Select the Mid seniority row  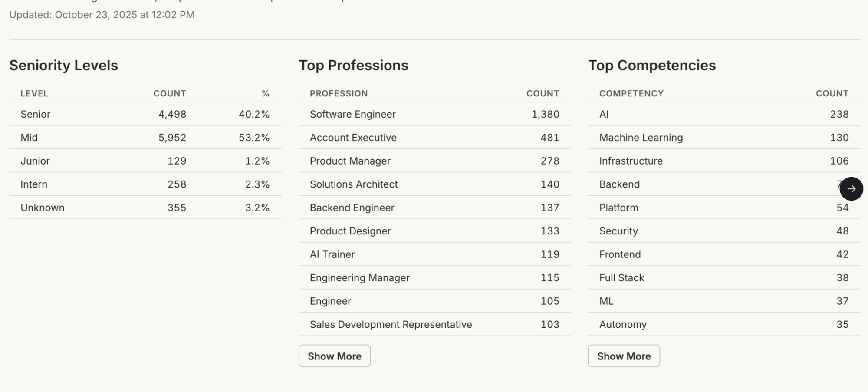(x=145, y=138)
